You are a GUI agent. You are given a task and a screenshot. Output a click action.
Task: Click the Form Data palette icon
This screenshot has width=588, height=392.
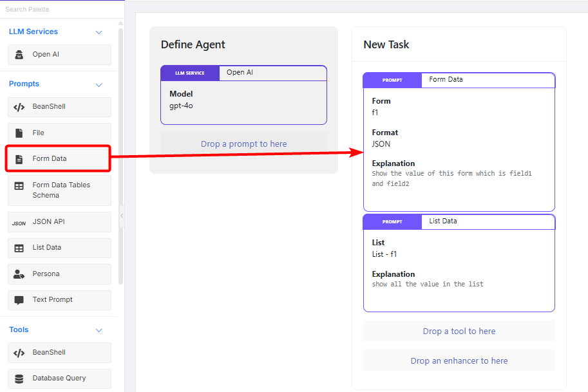19,158
